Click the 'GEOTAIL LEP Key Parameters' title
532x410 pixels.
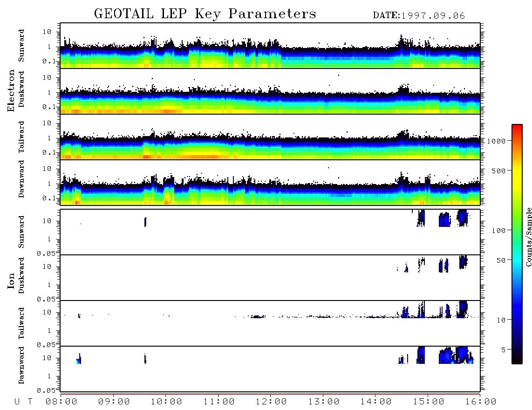(205, 14)
